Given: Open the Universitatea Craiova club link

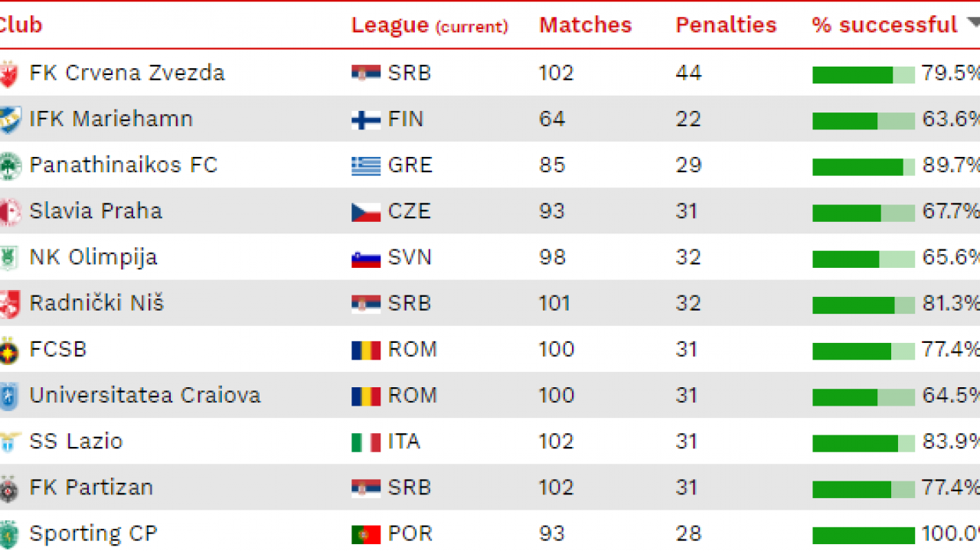Looking at the screenshot, I should click(x=145, y=396).
